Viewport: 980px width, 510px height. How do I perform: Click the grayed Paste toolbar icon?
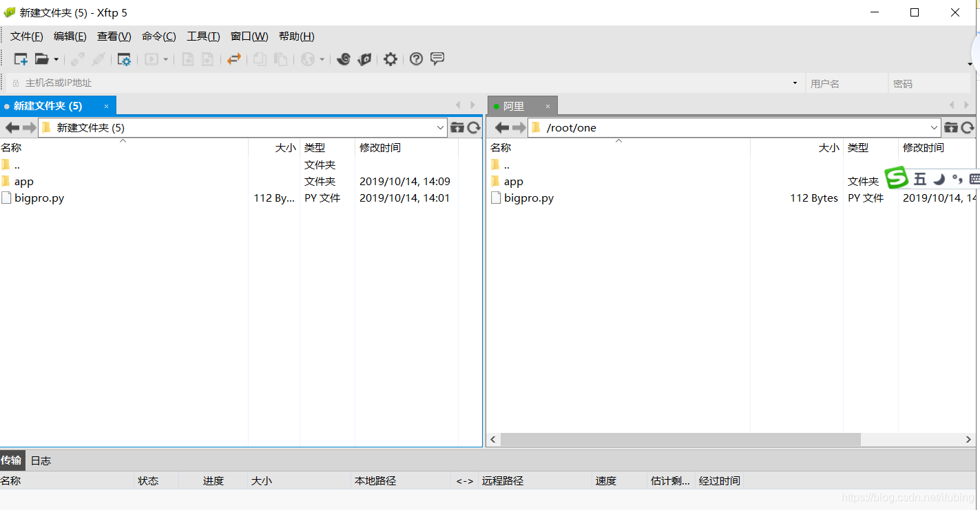click(x=280, y=59)
